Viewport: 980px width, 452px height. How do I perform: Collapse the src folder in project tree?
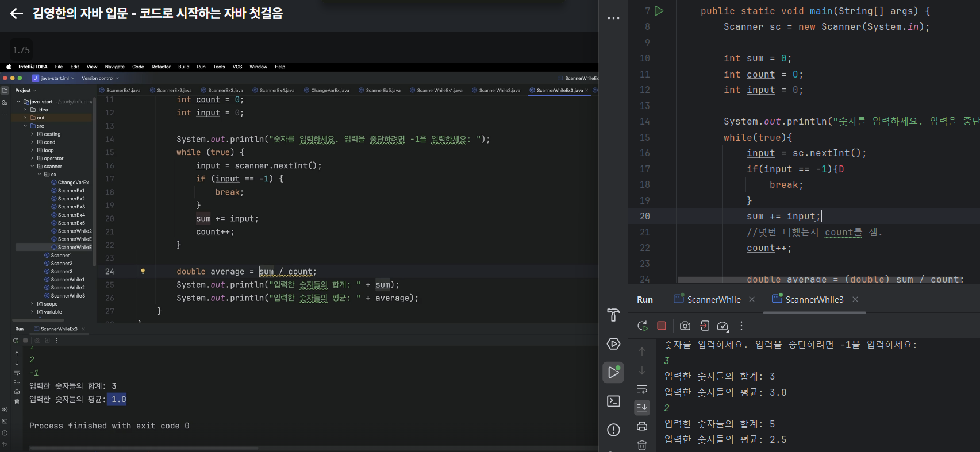coord(25,126)
